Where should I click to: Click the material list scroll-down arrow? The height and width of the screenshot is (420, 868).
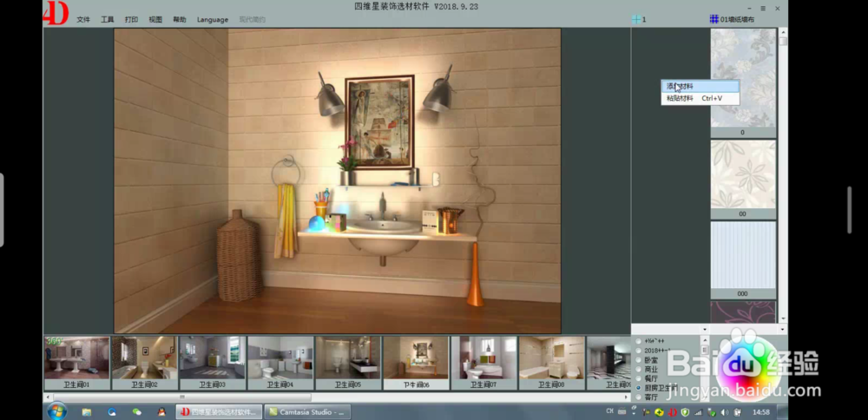click(x=783, y=319)
